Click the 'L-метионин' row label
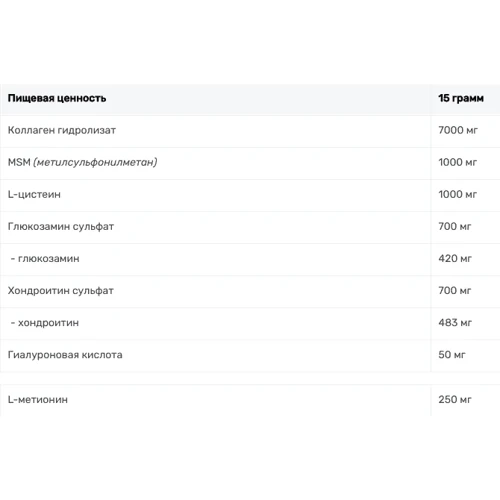 38,399
